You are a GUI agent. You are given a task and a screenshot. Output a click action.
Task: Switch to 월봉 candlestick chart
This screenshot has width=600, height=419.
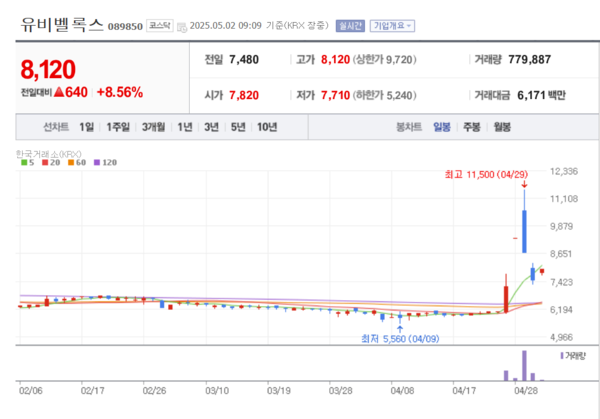tap(502, 127)
